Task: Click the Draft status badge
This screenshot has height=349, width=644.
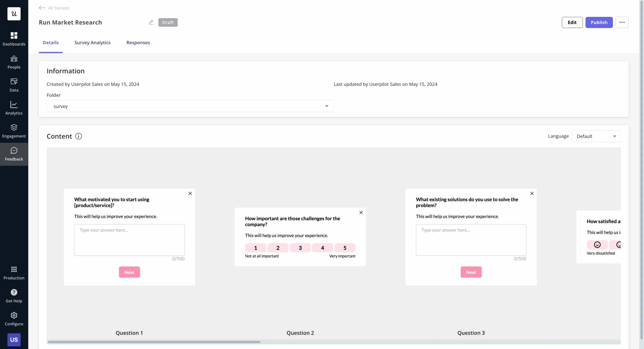Action: tap(168, 22)
